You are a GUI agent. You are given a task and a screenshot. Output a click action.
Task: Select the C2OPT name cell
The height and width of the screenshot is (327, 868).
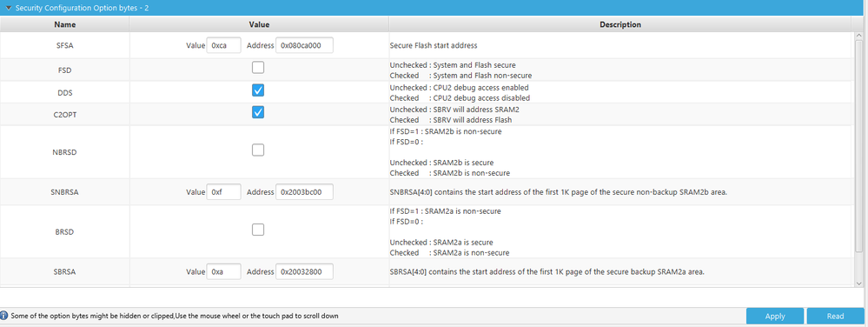[x=65, y=115]
